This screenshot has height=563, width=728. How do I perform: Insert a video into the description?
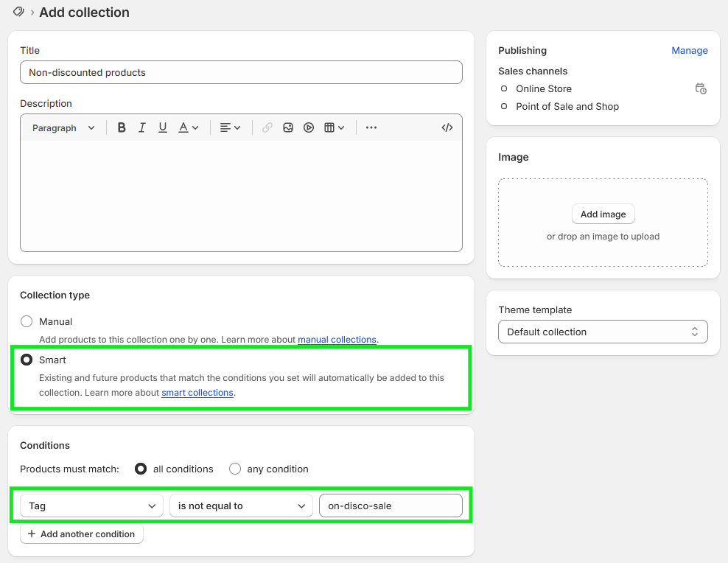[x=308, y=127]
